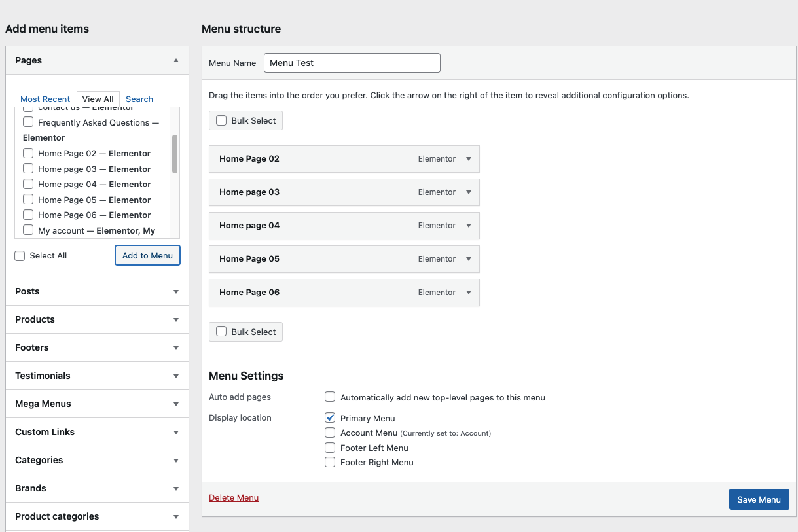The width and height of the screenshot is (798, 532).
Task: Switch to the Most Recent tab
Action: click(45, 99)
